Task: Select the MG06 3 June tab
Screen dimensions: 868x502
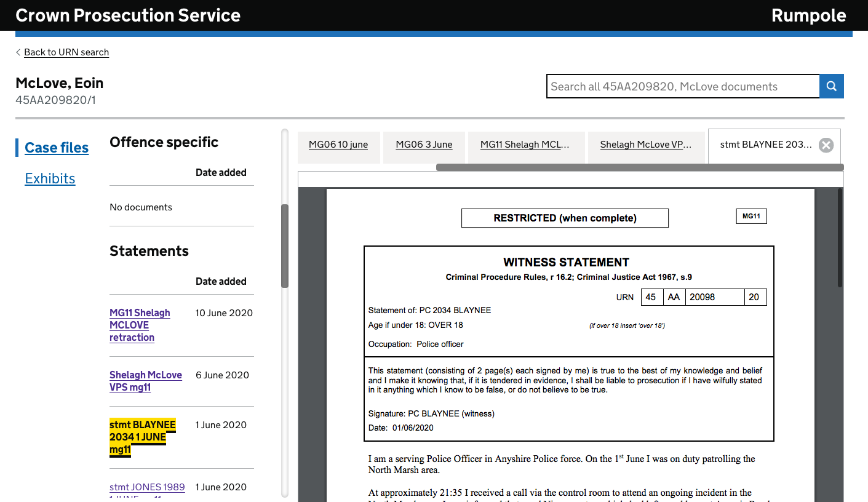Action: (424, 145)
